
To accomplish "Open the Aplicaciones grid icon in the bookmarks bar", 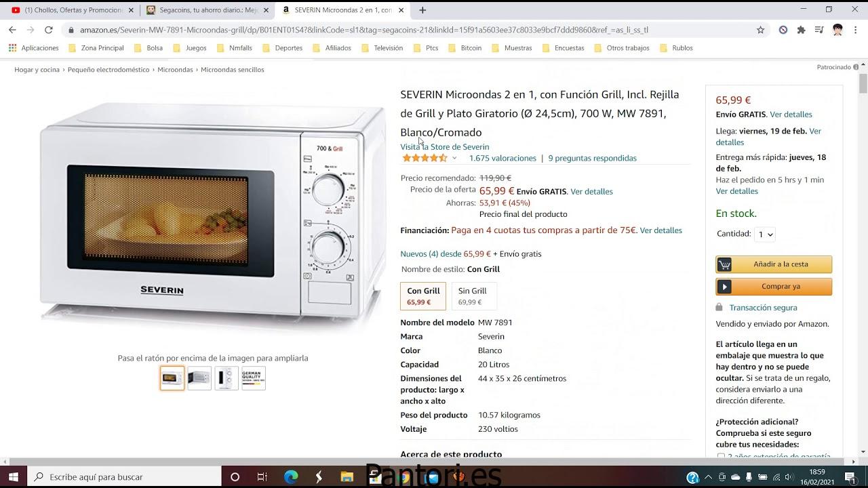I will click(x=12, y=48).
